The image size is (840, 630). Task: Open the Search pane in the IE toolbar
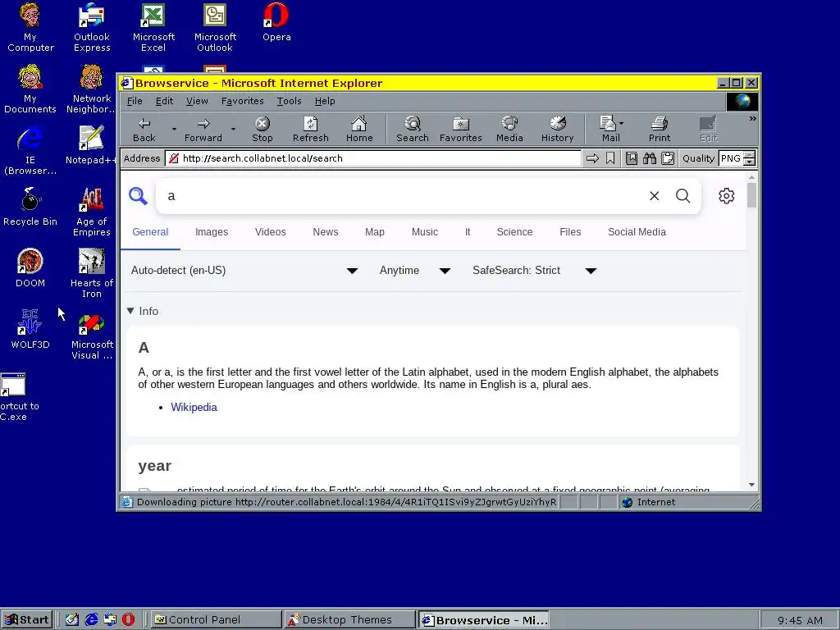click(413, 129)
